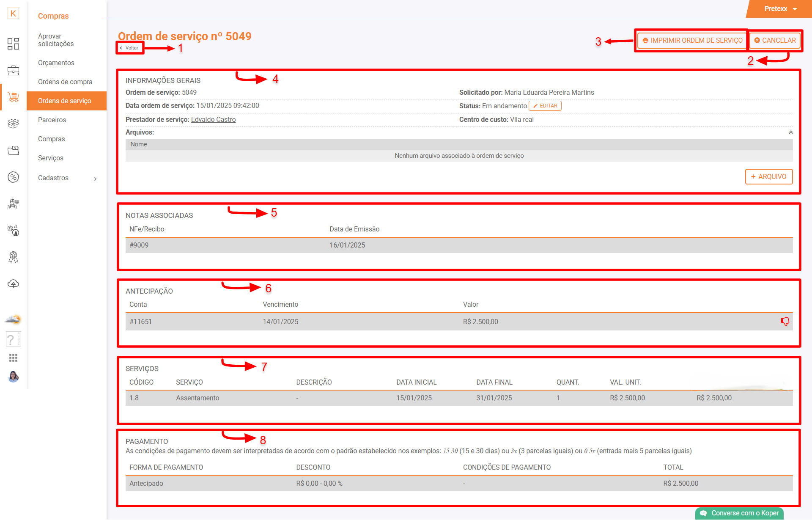Go to Ordens de compra menu item

(65, 82)
